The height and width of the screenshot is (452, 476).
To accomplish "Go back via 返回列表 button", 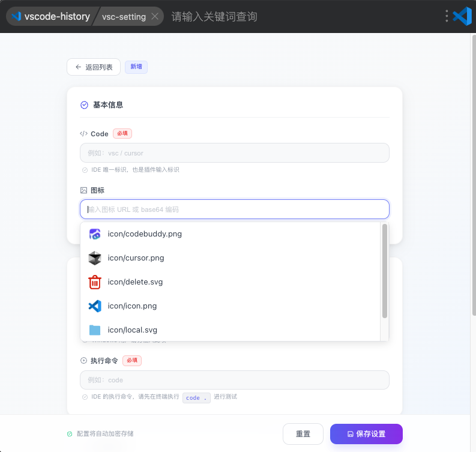I will click(94, 67).
